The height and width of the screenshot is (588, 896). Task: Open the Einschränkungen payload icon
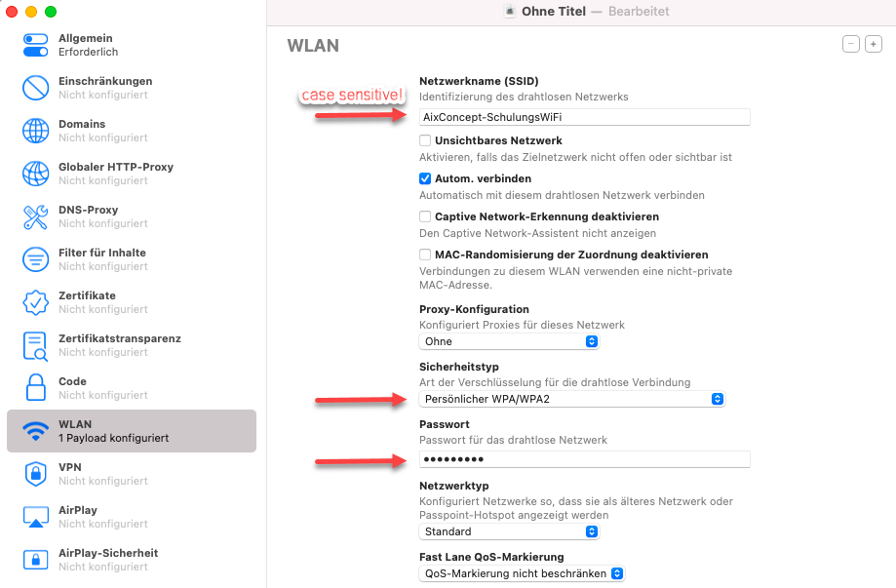pyautogui.click(x=36, y=88)
